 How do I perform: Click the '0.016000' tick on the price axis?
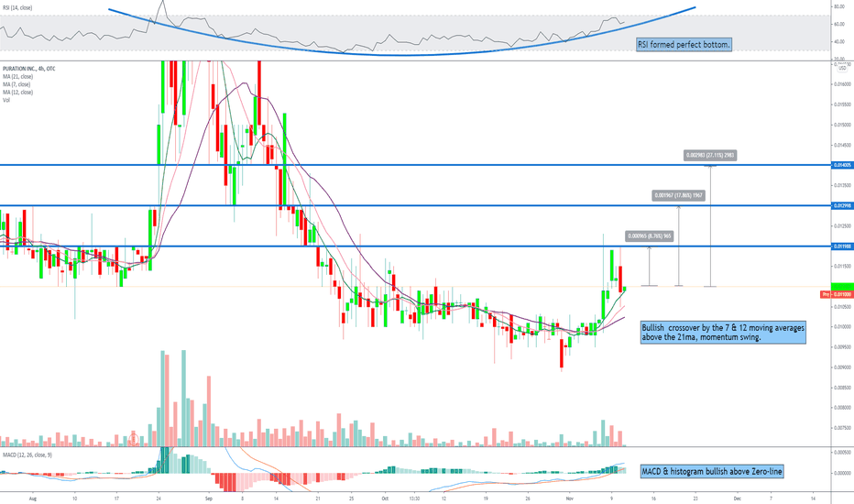[x=843, y=84]
